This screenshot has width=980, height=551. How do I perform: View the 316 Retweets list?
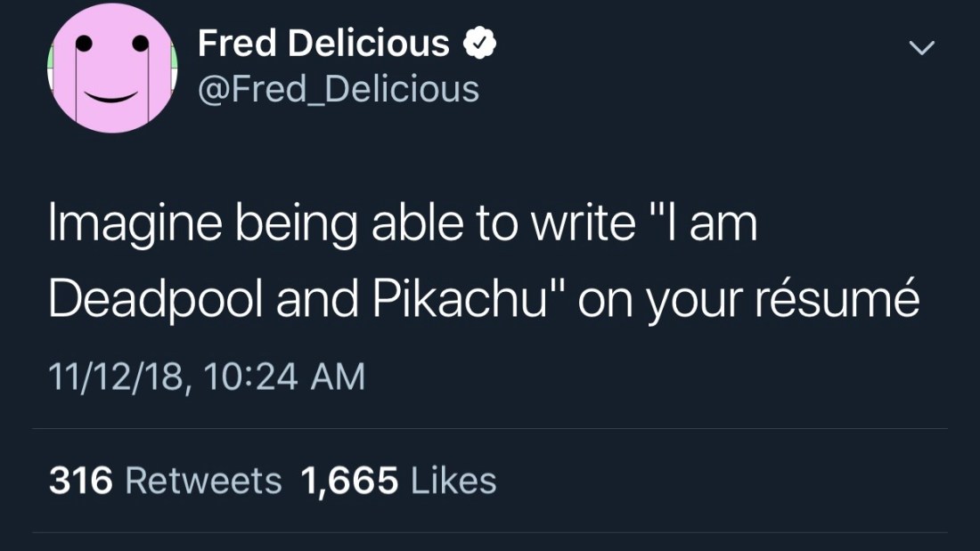165,482
